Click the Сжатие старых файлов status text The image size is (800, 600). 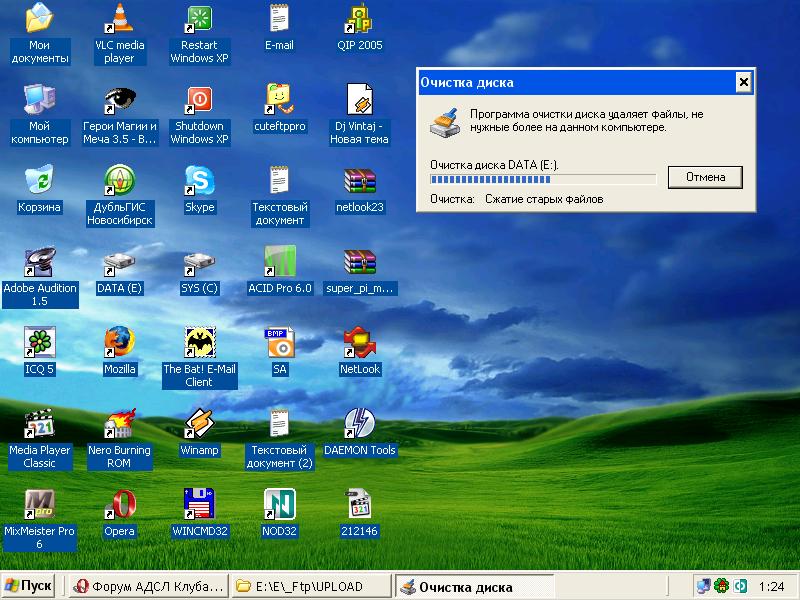544,199
